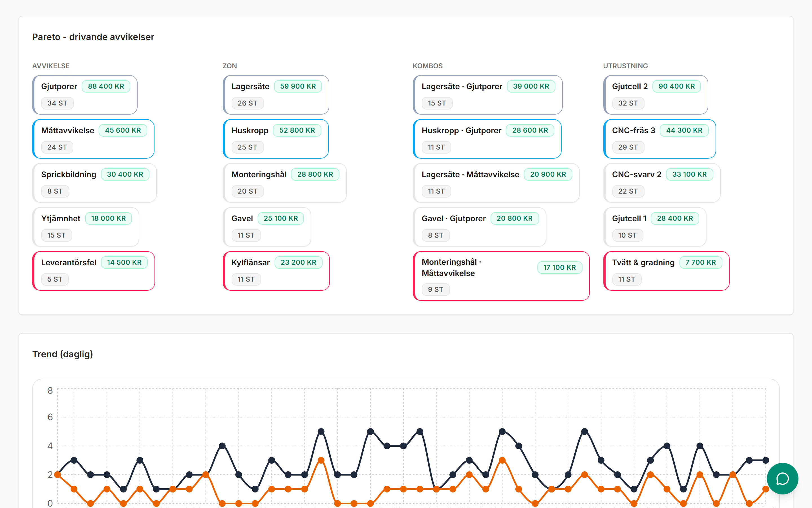Click the 9 ST count badge

pyautogui.click(x=436, y=289)
